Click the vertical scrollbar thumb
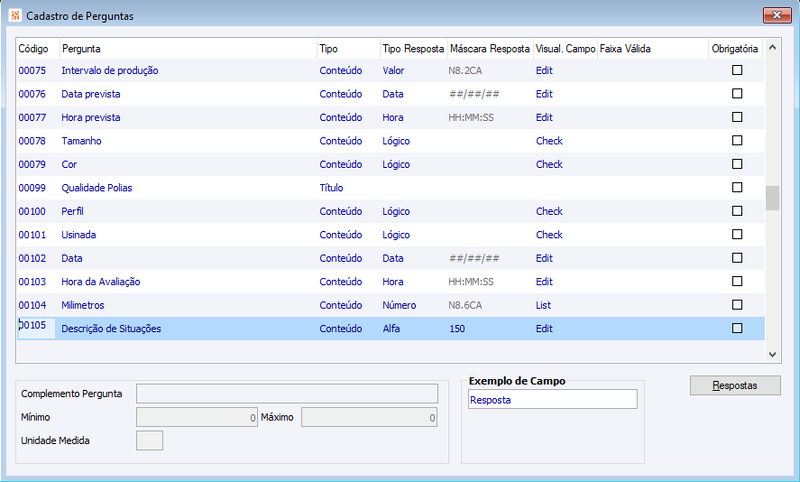Viewport: 800px width, 482px height. click(x=772, y=198)
